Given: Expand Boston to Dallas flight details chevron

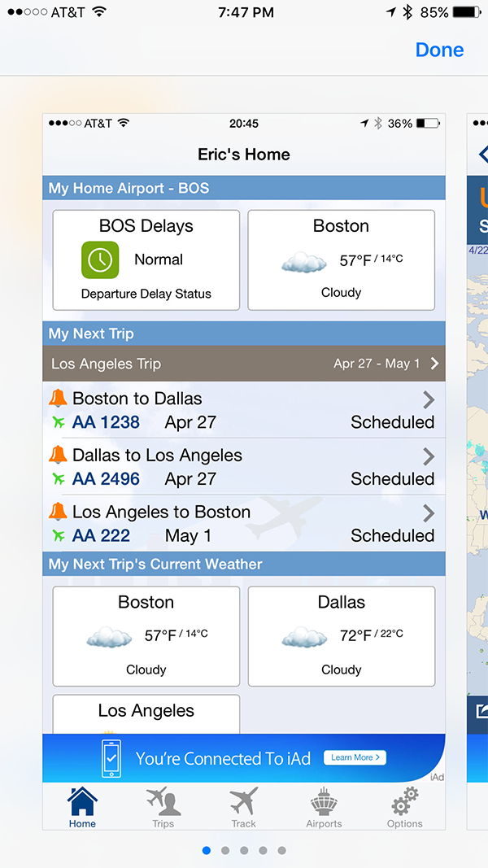Looking at the screenshot, I should click(x=429, y=399).
